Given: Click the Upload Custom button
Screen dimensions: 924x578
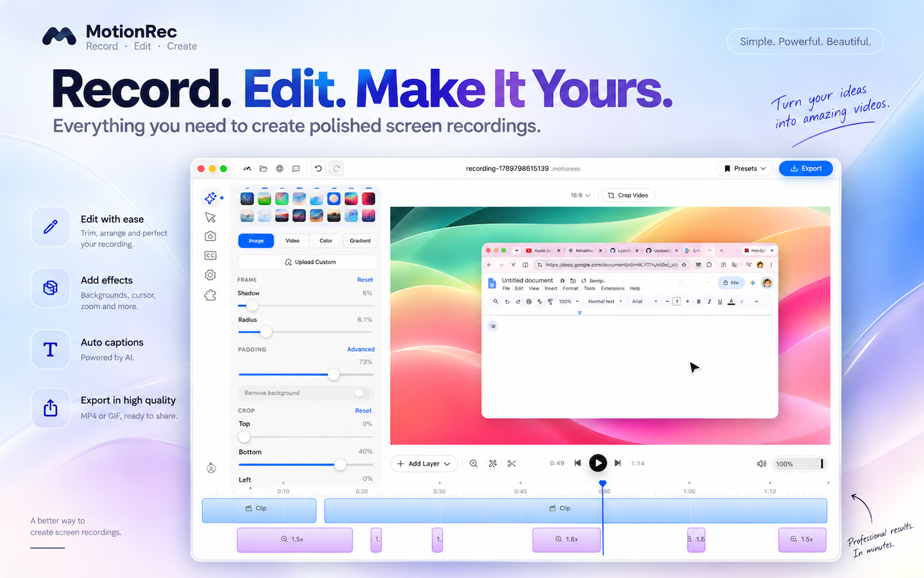Looking at the screenshot, I should [x=308, y=262].
